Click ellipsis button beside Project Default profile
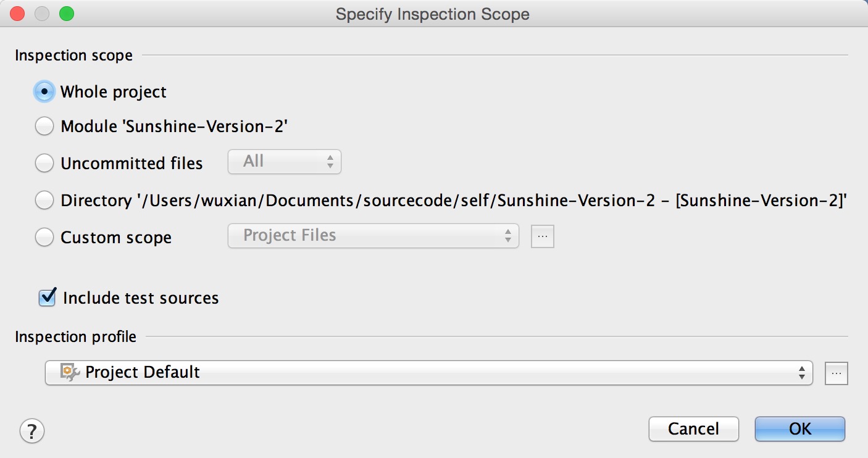 tap(837, 373)
